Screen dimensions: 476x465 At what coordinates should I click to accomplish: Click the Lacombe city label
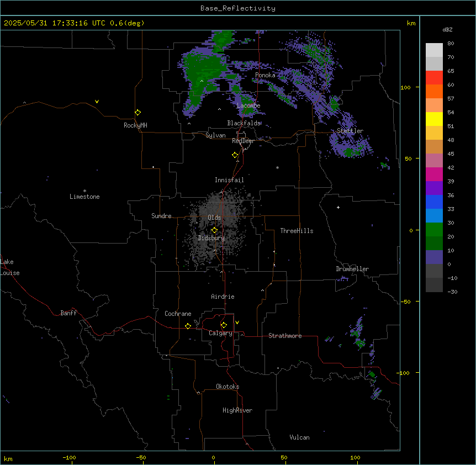[248, 105]
